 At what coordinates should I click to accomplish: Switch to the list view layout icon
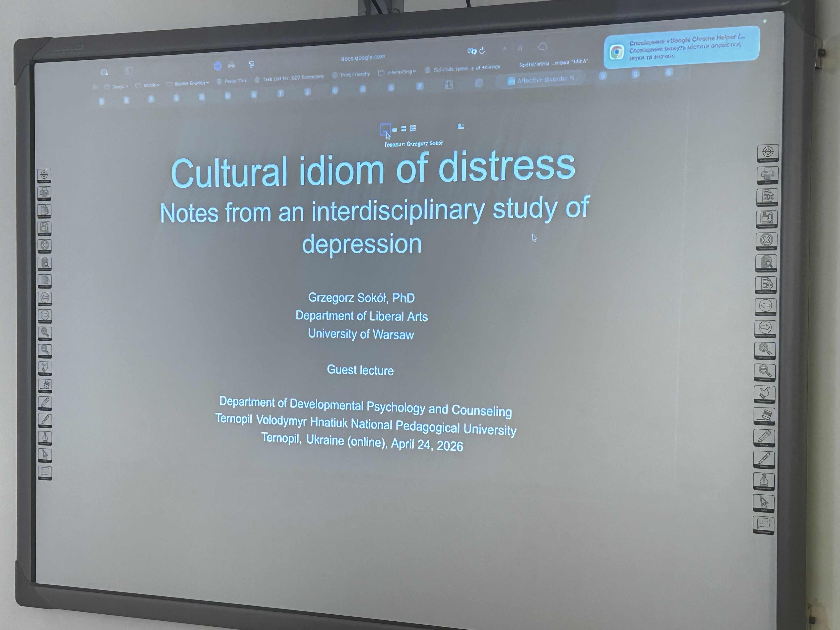(404, 129)
